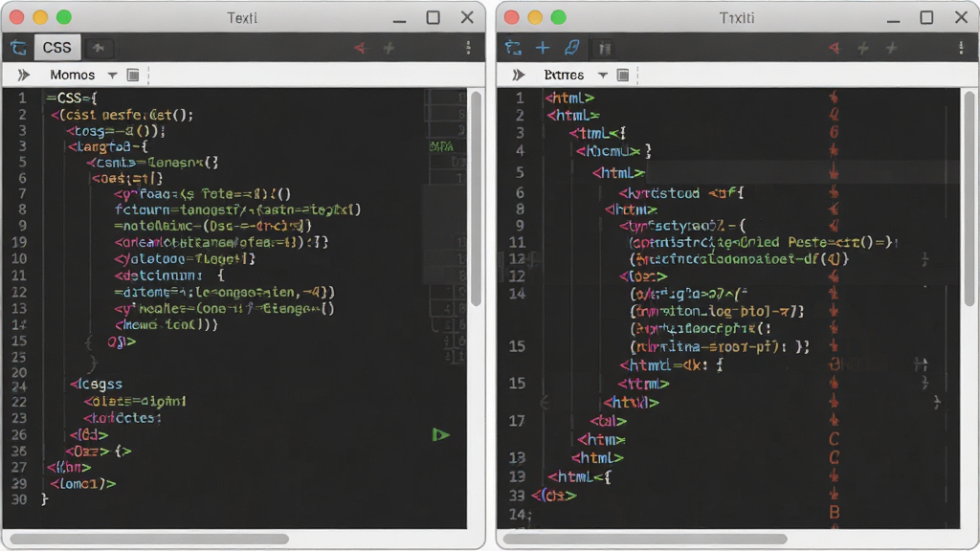Open the kebab menu in the Texti window
The height and width of the screenshot is (551, 980).
point(468,48)
